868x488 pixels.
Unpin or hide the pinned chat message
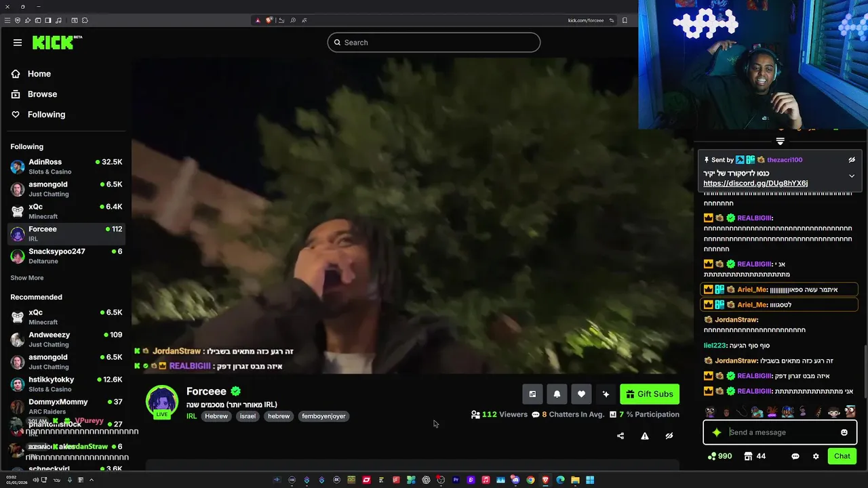852,160
